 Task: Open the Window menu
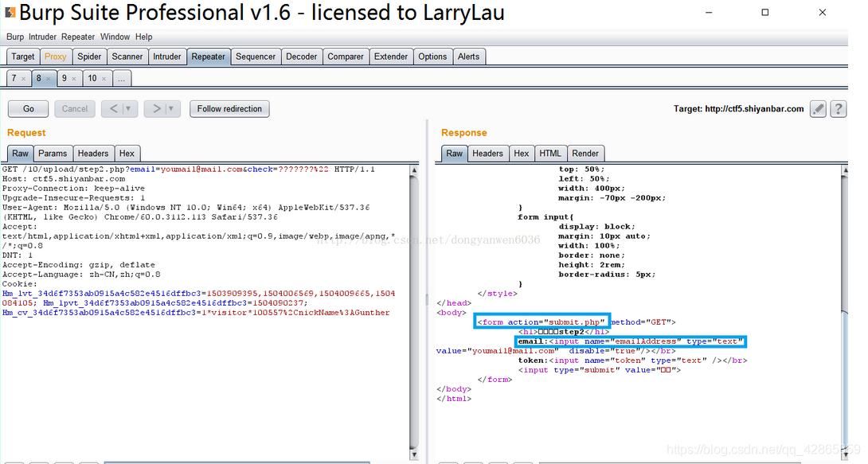tap(115, 37)
